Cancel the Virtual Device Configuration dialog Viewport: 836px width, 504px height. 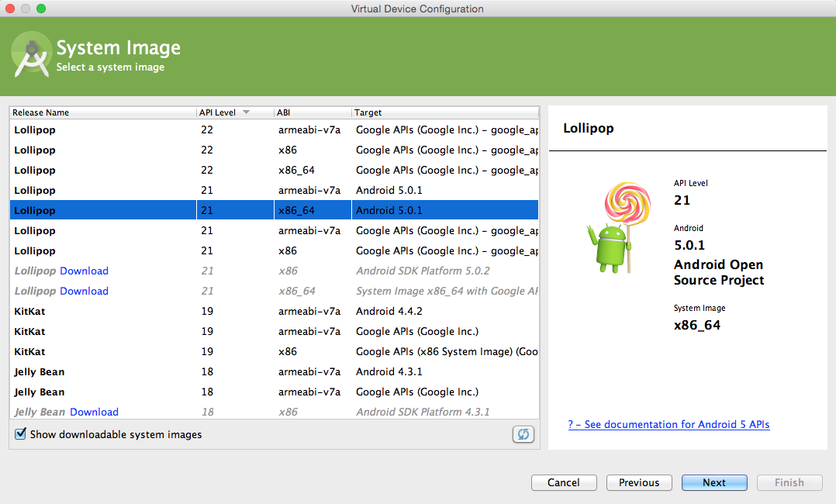tap(564, 482)
